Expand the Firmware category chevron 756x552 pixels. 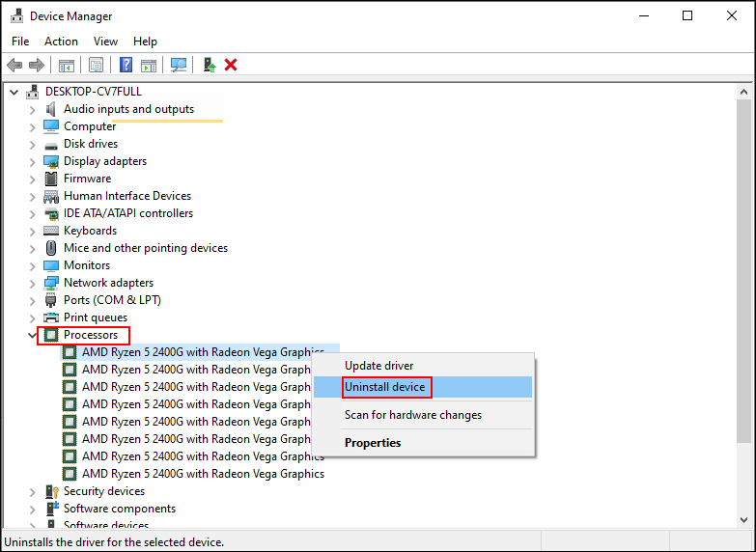[x=32, y=179]
